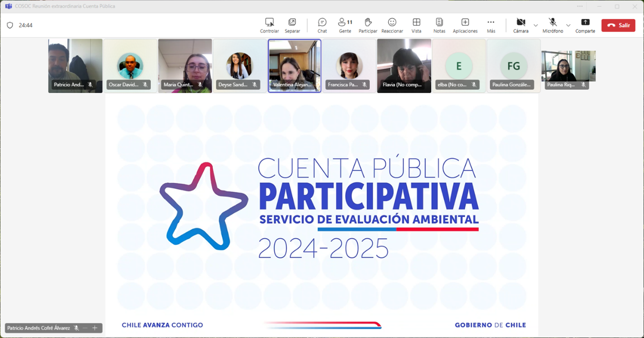Open meeting Notas
The image size is (644, 338).
pyautogui.click(x=439, y=25)
